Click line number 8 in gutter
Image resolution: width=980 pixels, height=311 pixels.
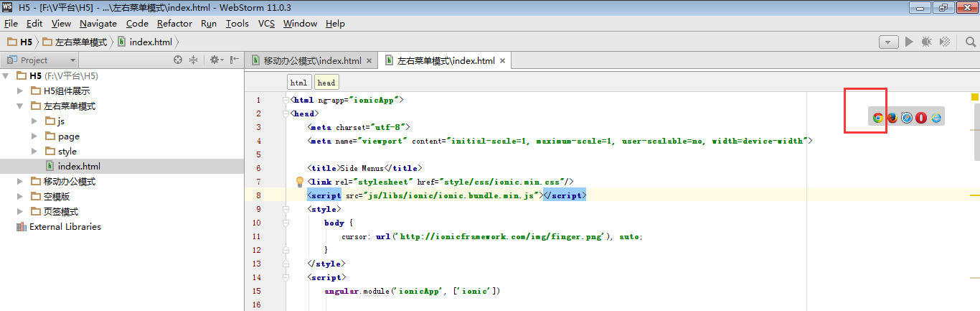(258, 195)
